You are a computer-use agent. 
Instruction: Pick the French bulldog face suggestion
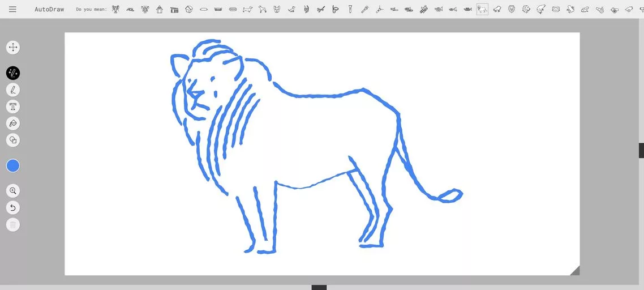tap(276, 9)
